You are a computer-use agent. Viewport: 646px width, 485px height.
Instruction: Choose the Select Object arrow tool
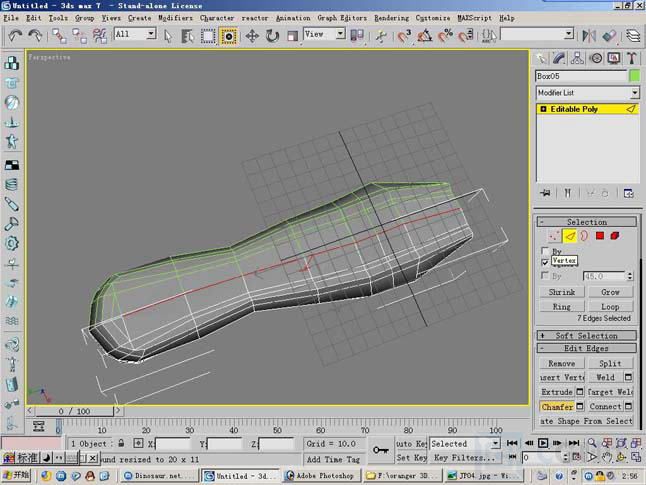coord(168,36)
